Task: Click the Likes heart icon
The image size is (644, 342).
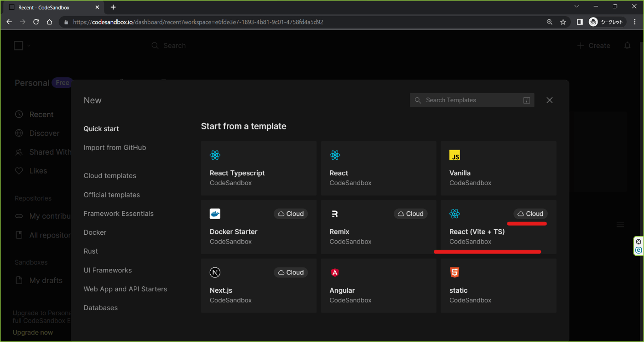Action: pyautogui.click(x=19, y=171)
